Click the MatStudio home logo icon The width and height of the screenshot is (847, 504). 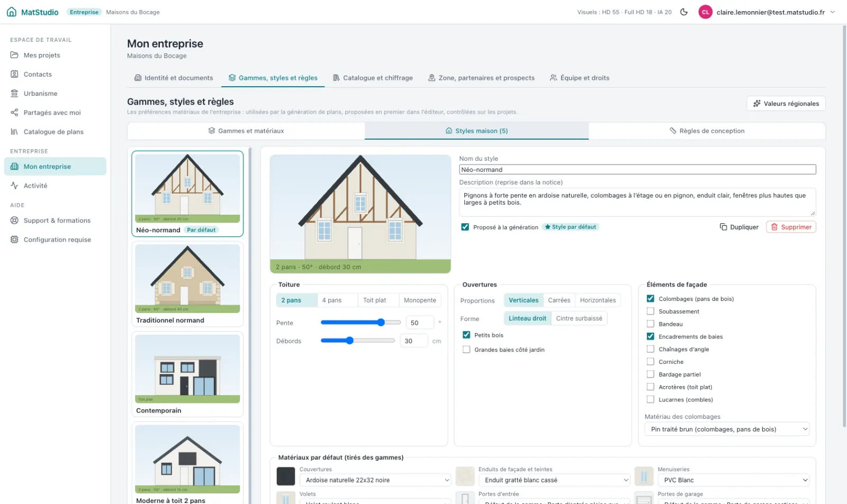12,12
